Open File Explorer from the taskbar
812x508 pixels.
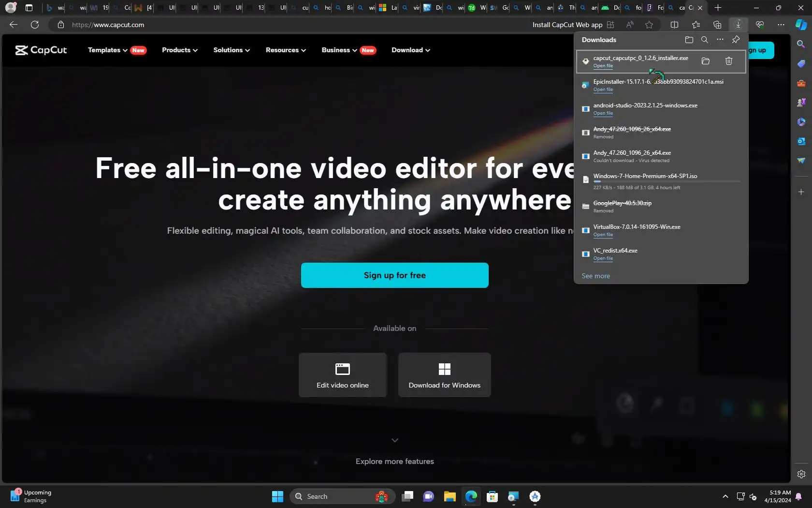[x=450, y=496]
